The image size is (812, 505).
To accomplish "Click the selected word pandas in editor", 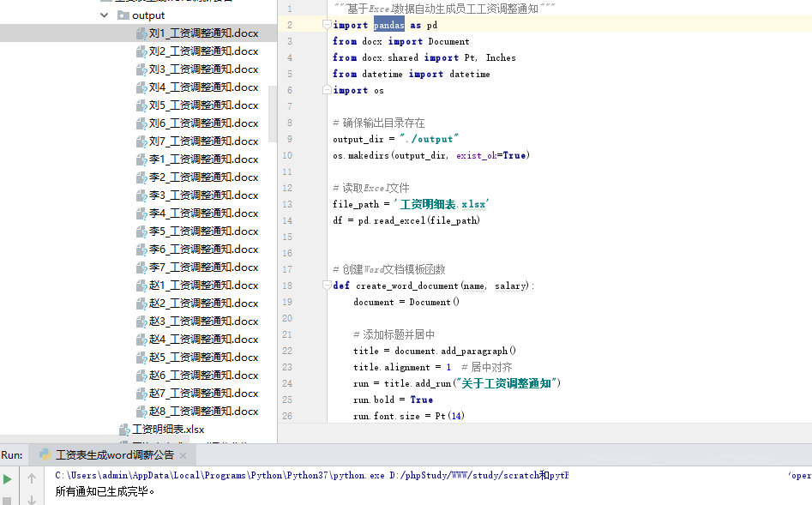I will click(389, 25).
